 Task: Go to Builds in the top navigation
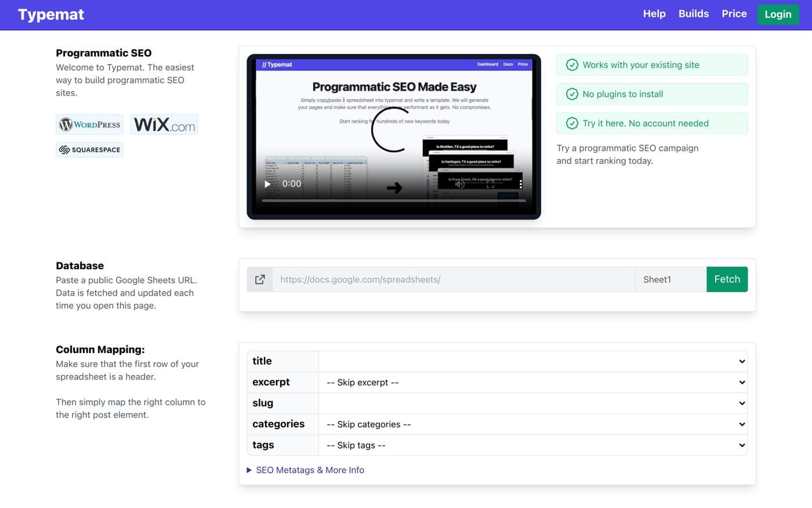693,14
